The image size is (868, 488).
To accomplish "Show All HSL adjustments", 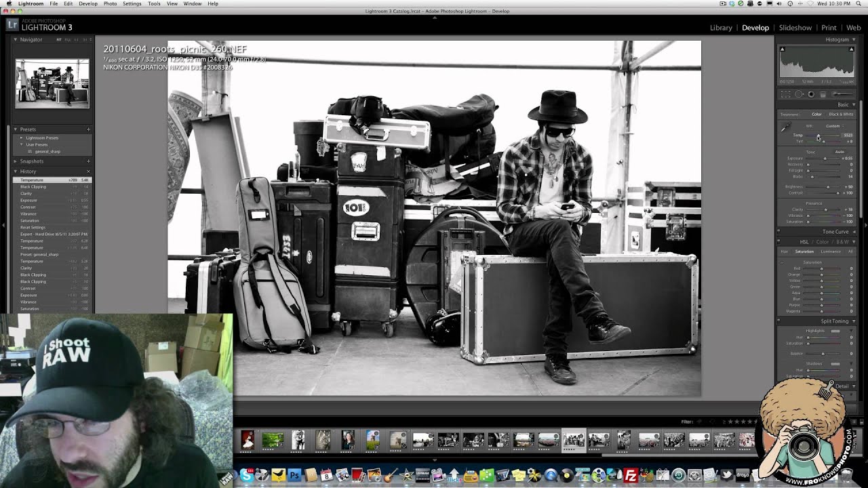I will pos(850,251).
